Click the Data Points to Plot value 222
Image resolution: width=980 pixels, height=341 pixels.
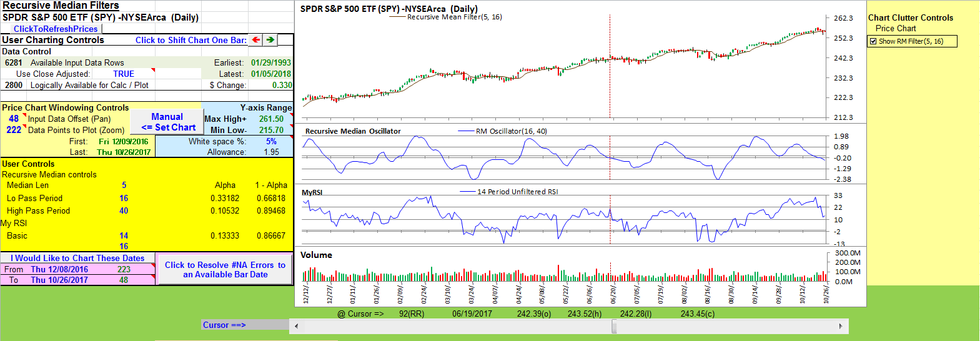[x=14, y=130]
